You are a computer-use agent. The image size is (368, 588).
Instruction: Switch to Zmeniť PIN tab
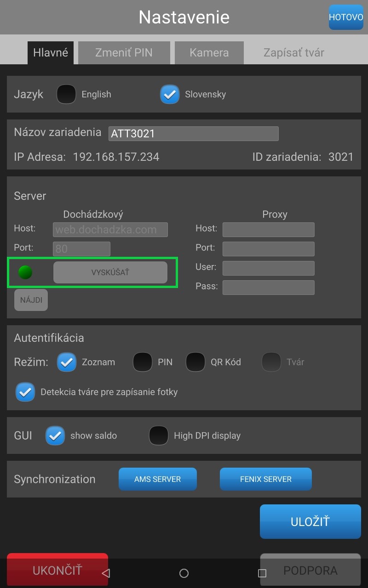pyautogui.click(x=124, y=52)
